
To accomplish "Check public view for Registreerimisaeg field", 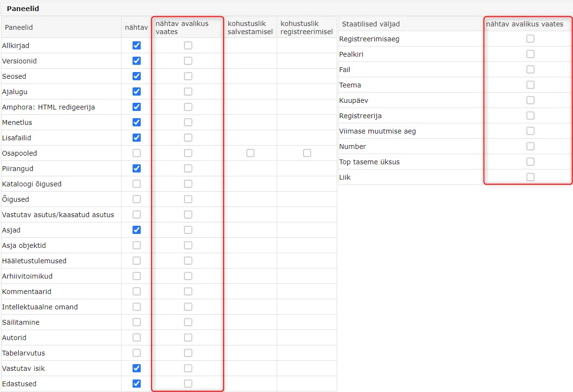I will point(530,39).
